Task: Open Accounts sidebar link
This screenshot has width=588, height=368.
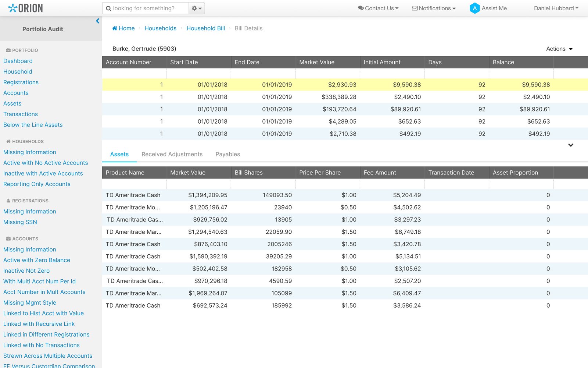Action: pyautogui.click(x=16, y=93)
